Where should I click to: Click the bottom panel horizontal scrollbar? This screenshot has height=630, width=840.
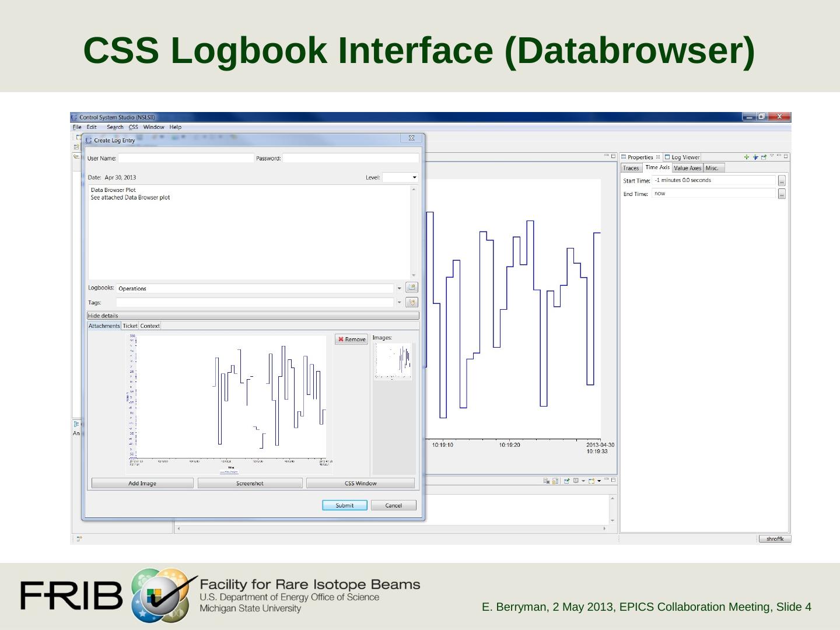tap(392, 528)
